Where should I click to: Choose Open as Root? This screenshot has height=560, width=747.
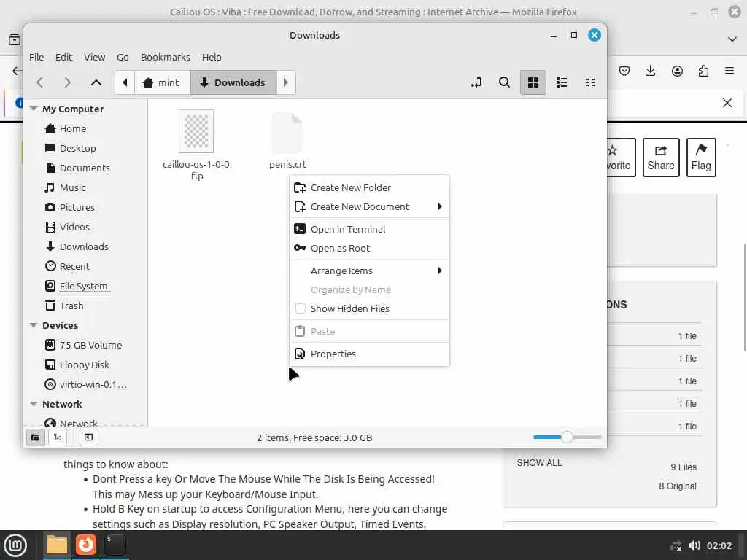point(369,248)
